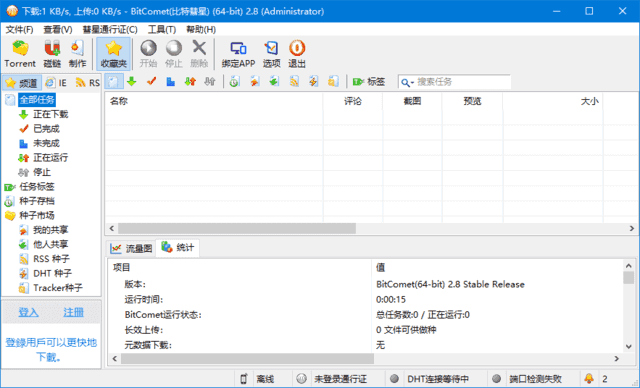Add a magnet link (磁链)
Image resolution: width=640 pixels, height=388 pixels.
pos(52,53)
